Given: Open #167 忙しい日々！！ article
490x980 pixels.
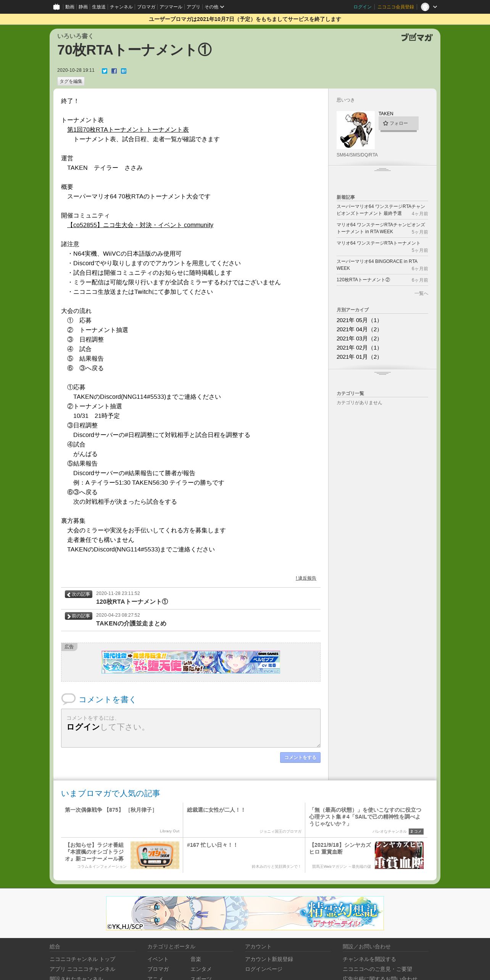Looking at the screenshot, I should click(x=212, y=845).
